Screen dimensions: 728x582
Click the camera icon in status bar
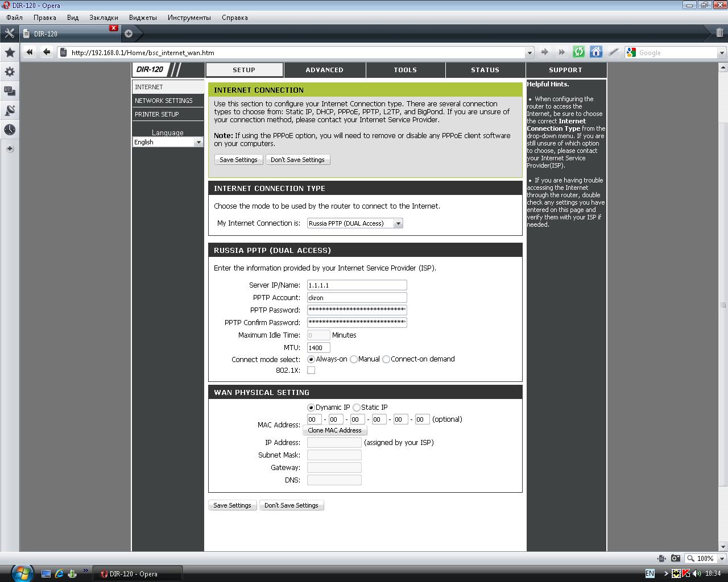coord(675,558)
